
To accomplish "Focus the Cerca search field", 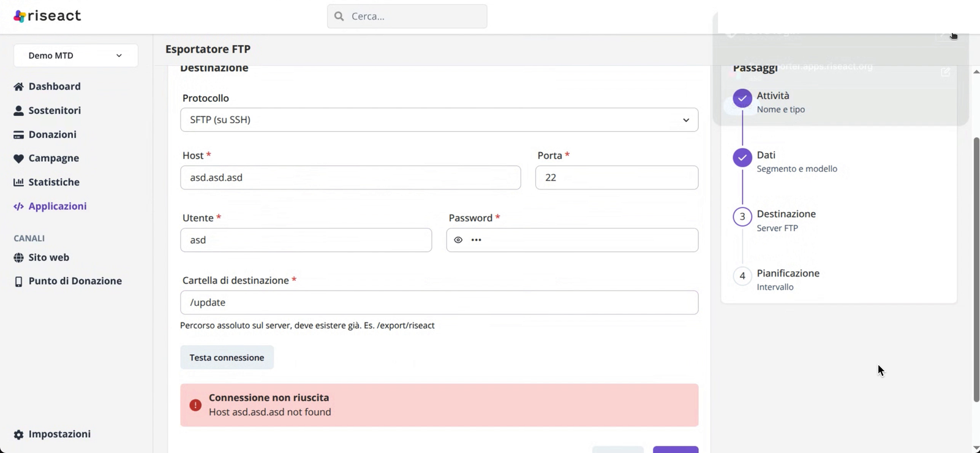I will (x=407, y=17).
